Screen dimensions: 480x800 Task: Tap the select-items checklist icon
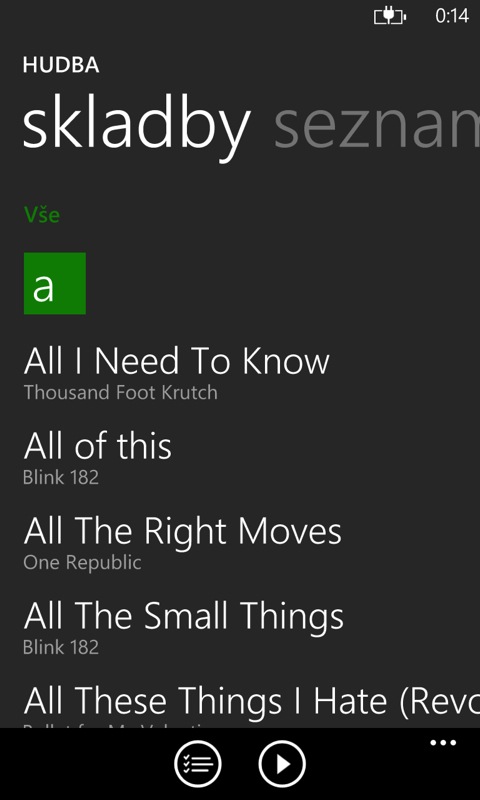(x=197, y=764)
